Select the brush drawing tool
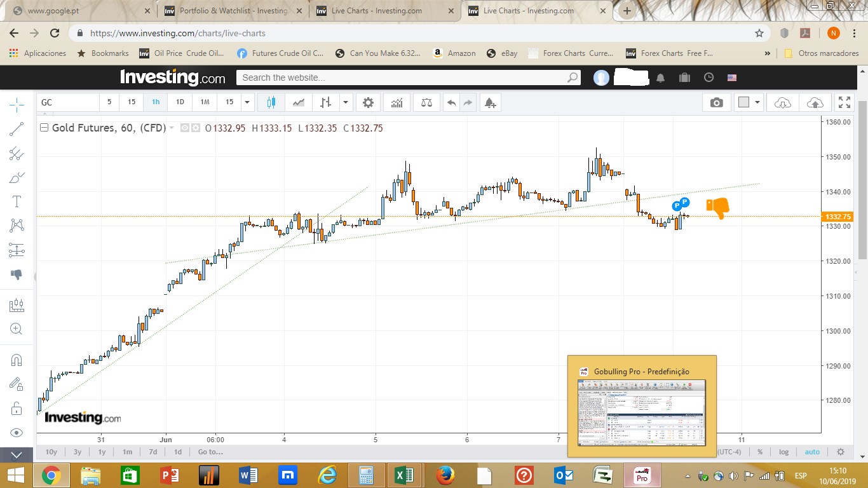 tap(17, 178)
